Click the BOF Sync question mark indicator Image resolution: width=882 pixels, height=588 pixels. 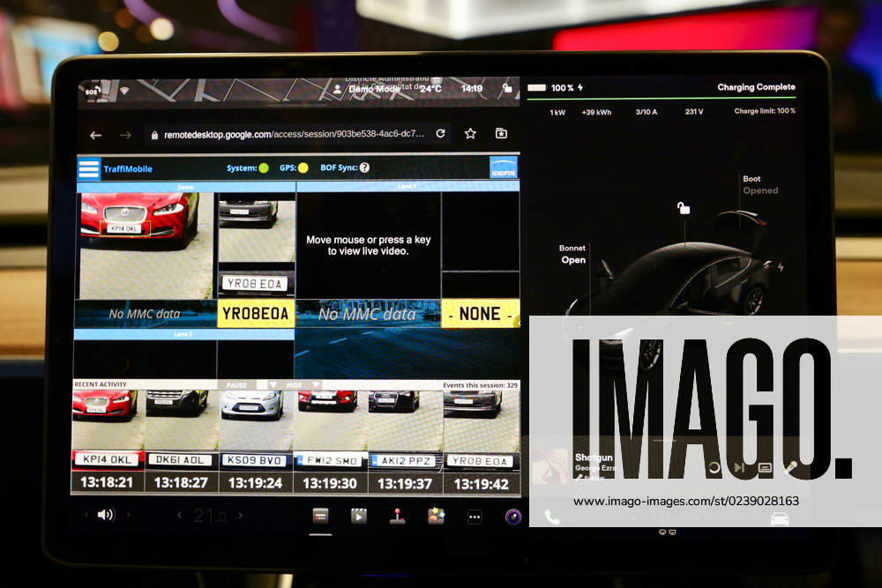pyautogui.click(x=364, y=167)
